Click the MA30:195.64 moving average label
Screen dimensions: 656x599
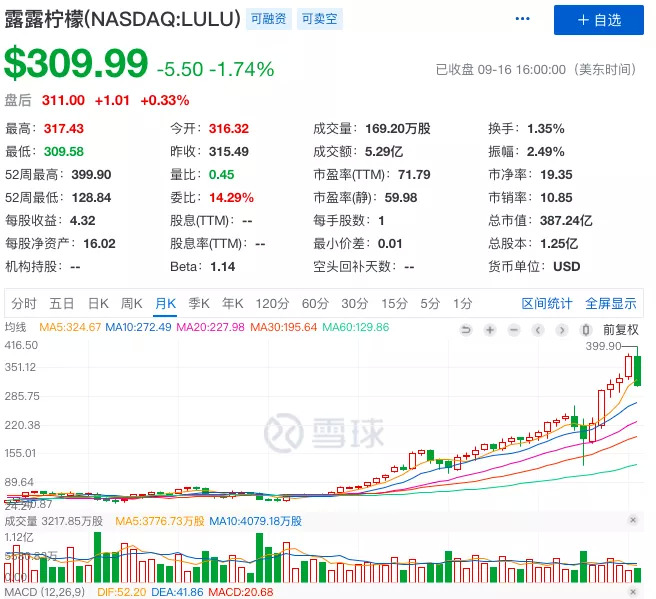(284, 327)
